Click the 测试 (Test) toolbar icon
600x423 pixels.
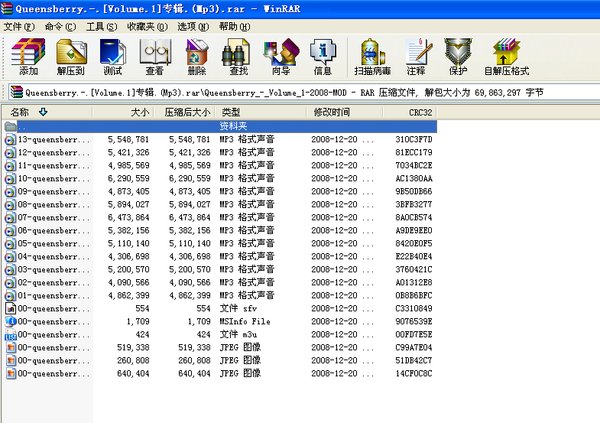pyautogui.click(x=112, y=56)
